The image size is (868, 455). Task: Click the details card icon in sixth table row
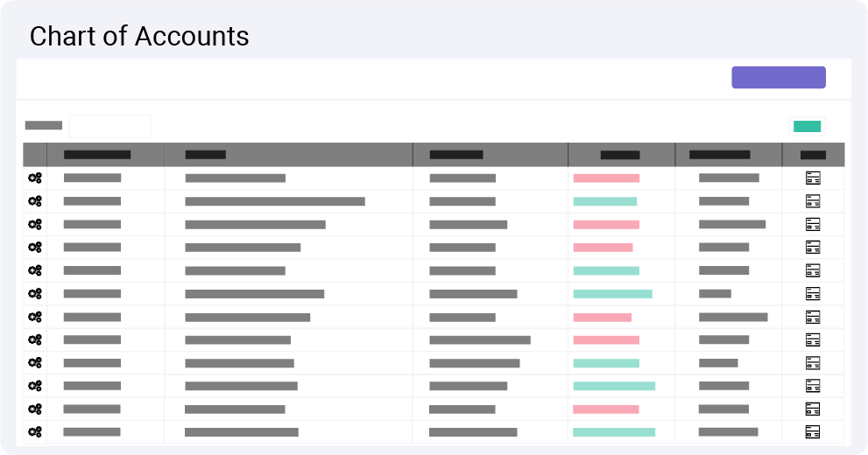tap(813, 294)
